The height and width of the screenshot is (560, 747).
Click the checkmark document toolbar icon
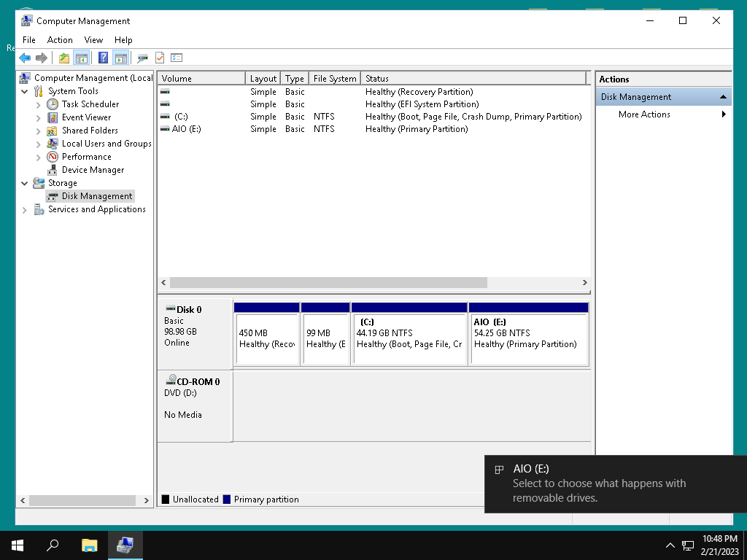[160, 58]
